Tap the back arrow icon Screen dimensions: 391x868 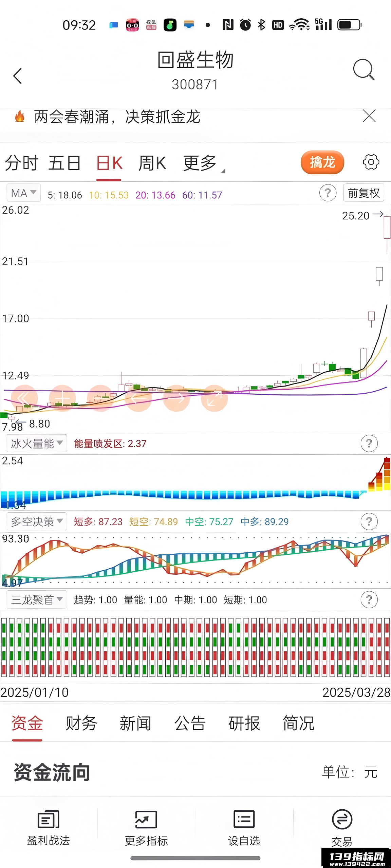coord(18,76)
